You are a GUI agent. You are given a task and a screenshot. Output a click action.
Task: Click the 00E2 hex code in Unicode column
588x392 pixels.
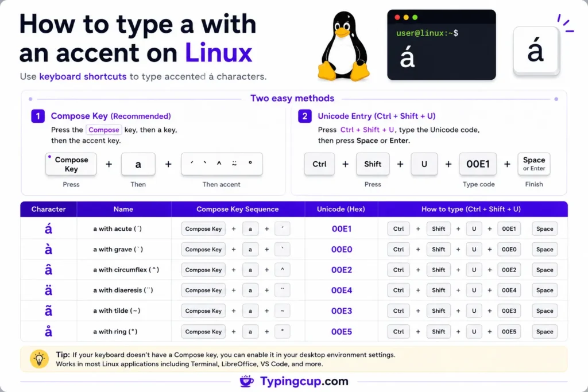tap(342, 270)
